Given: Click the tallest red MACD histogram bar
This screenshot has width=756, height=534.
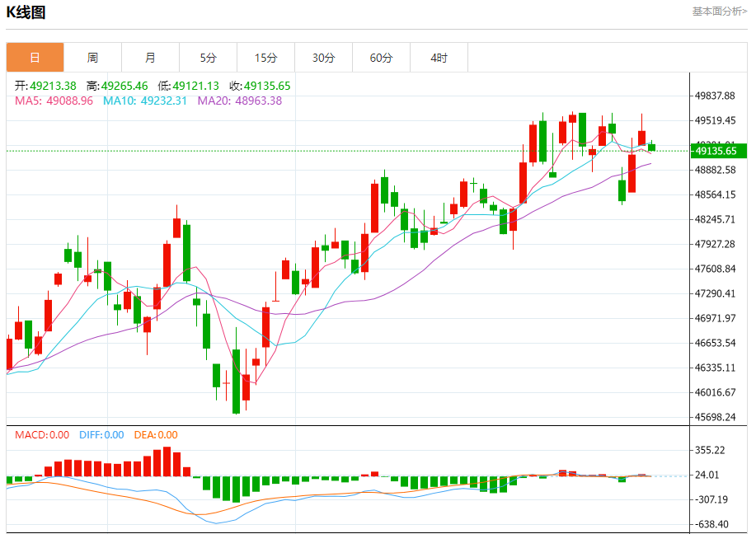Looking at the screenshot, I should tap(167, 461).
